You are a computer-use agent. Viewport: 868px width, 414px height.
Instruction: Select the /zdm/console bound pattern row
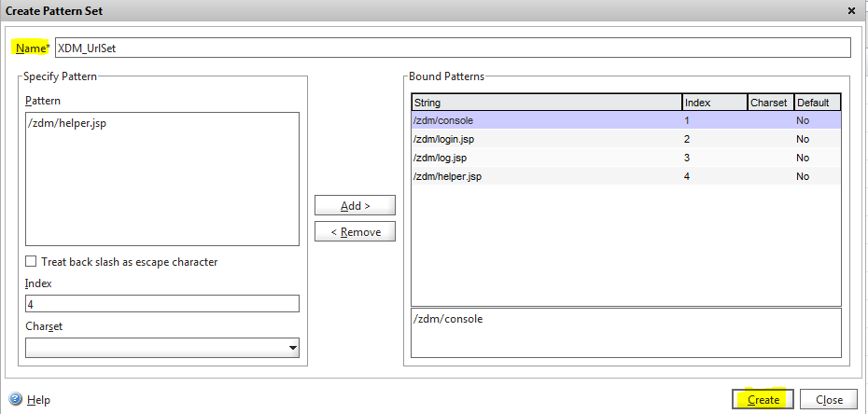click(x=546, y=120)
